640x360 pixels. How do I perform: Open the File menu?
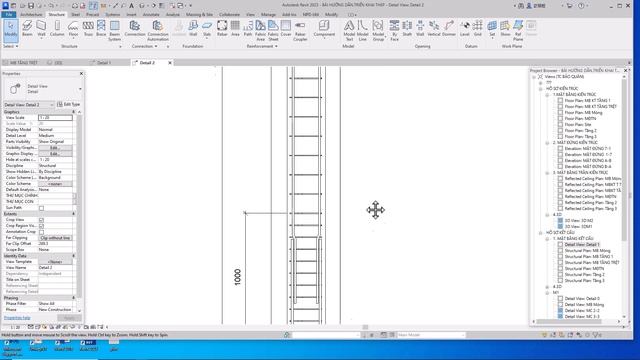click(x=9, y=15)
